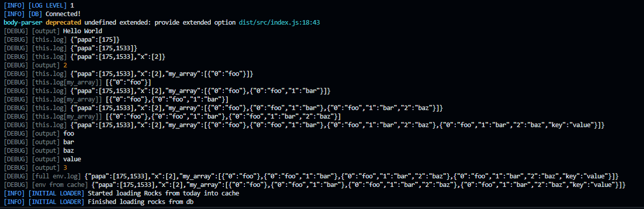The image size is (644, 209).
Task: Click the "body-parser" text in the warning
Action: 23,22
